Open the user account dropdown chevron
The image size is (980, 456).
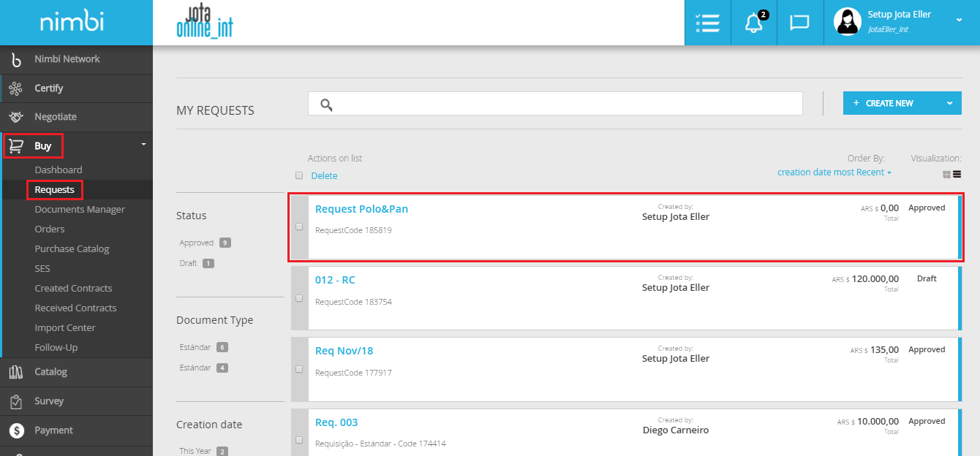(x=959, y=20)
